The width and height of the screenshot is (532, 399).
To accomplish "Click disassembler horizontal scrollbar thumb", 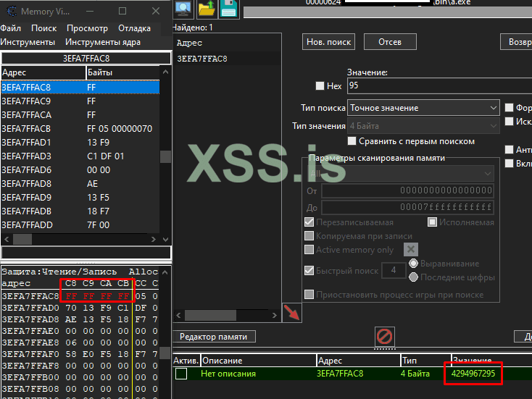I will [22, 240].
